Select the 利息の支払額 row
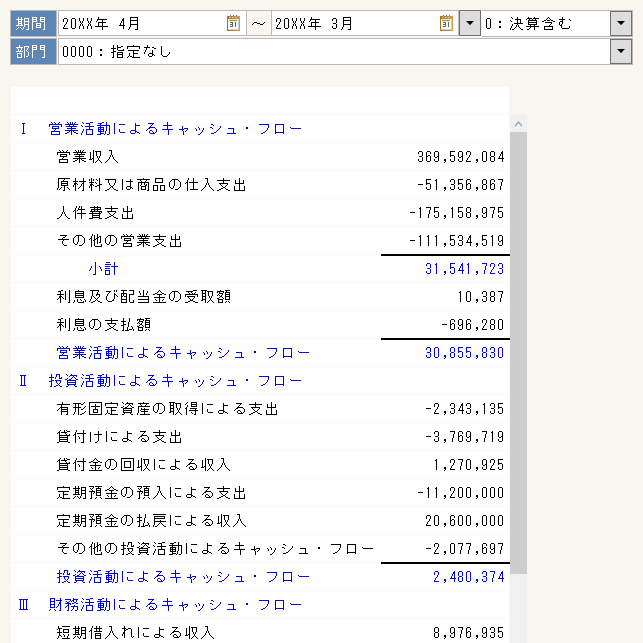643x643 pixels. tap(260, 325)
